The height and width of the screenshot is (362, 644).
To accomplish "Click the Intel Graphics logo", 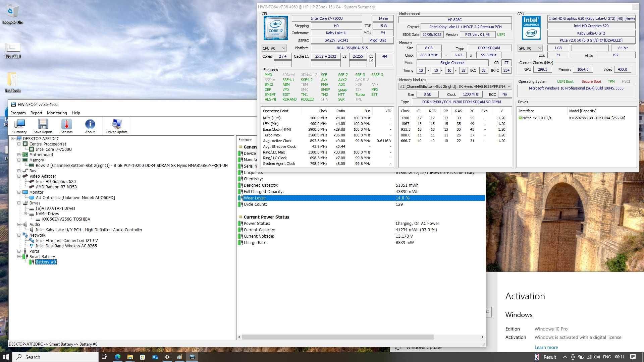I will (x=531, y=28).
